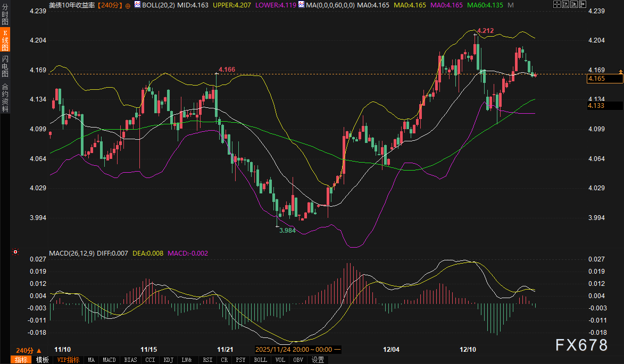The width and height of the screenshot is (624, 364).
Task: Click the orange circle icon after 240分 label
Action: [128, 5]
